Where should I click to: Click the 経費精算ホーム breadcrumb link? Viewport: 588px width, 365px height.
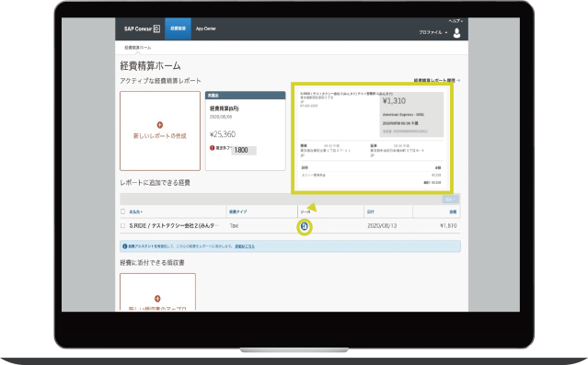pos(138,48)
